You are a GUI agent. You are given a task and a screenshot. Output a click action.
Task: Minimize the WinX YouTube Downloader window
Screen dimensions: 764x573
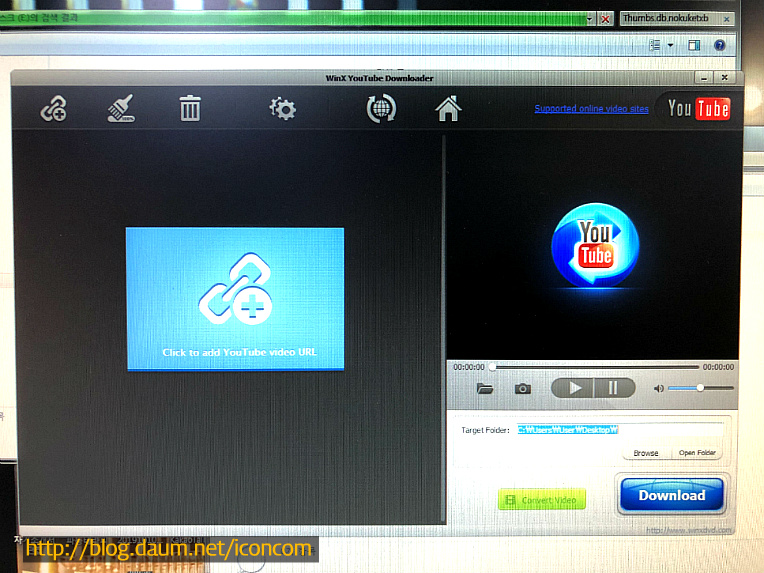pyautogui.click(x=704, y=78)
